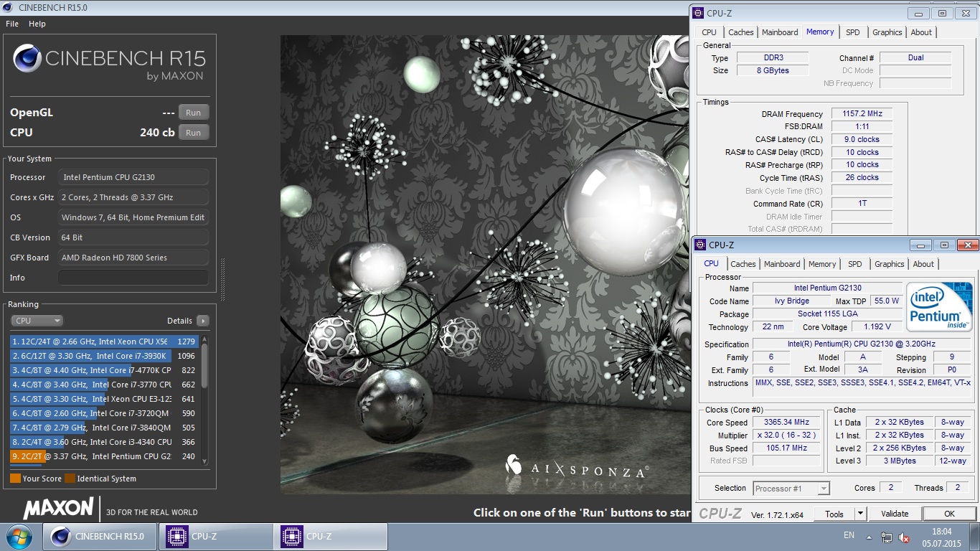Switch to About tab in upper CPU-Z window
The image size is (980, 551).
pos(921,32)
